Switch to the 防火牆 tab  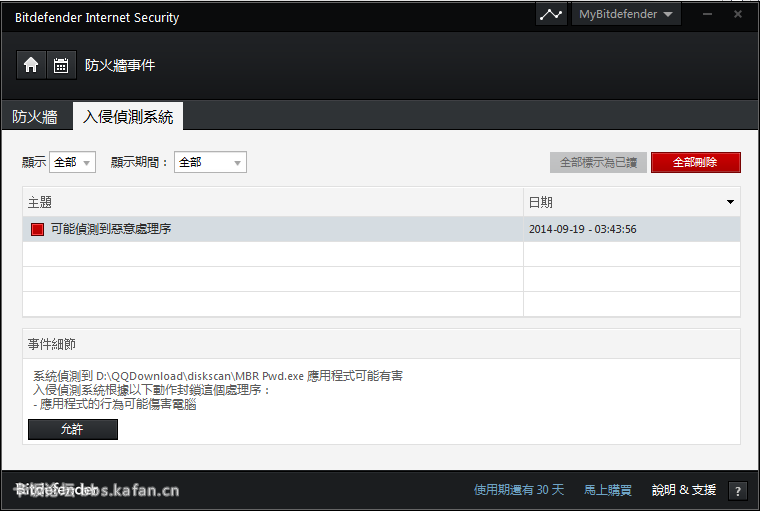[35, 116]
